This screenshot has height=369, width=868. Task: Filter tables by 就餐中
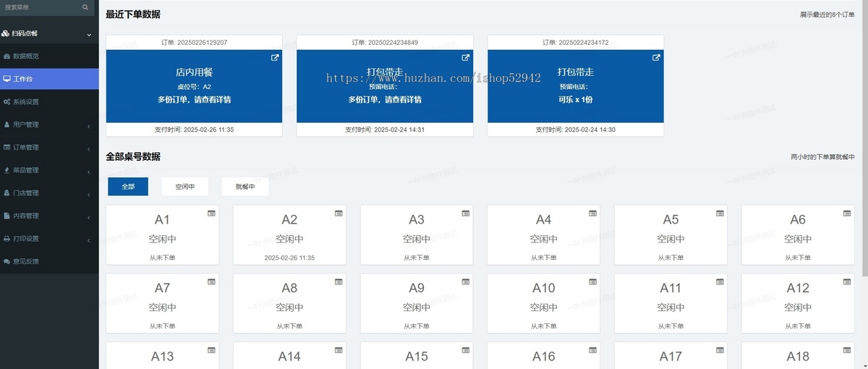click(x=245, y=186)
